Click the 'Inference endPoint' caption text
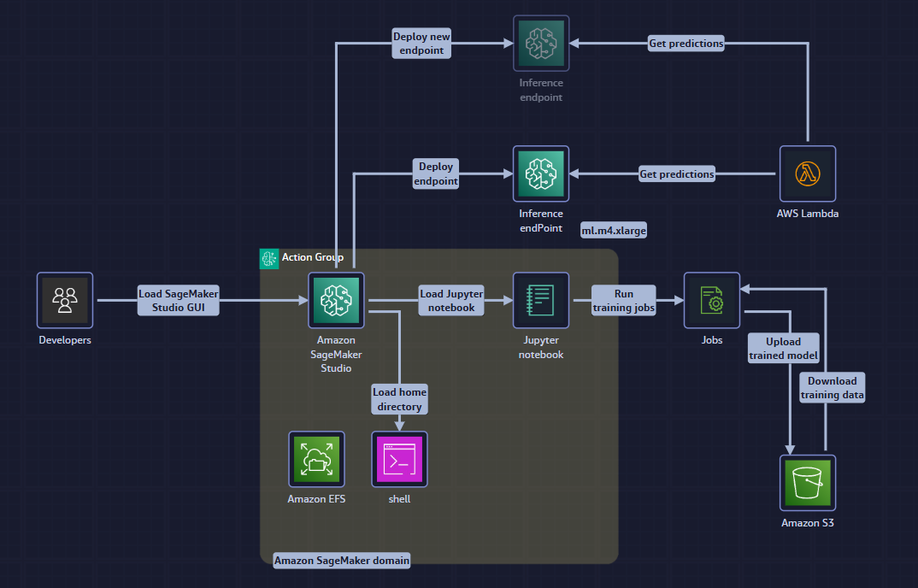918x588 pixels. point(541,220)
